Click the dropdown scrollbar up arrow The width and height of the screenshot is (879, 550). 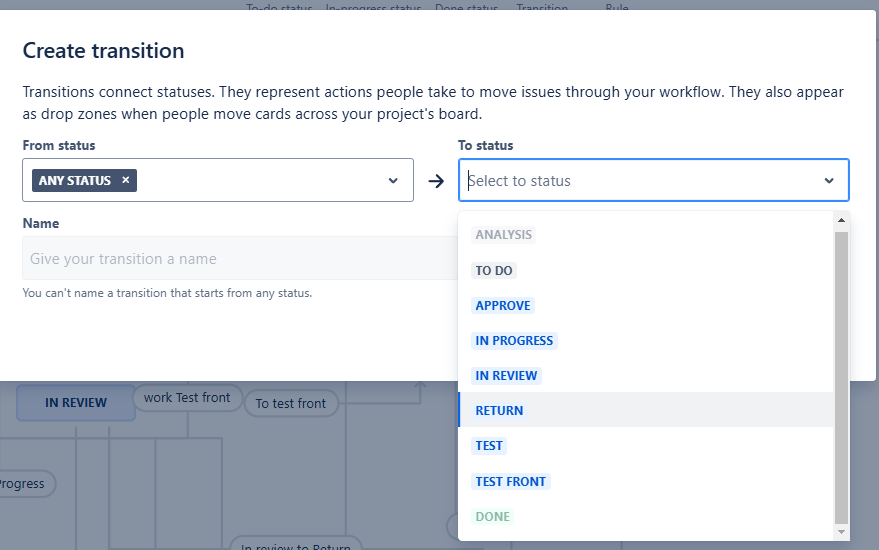tap(841, 220)
